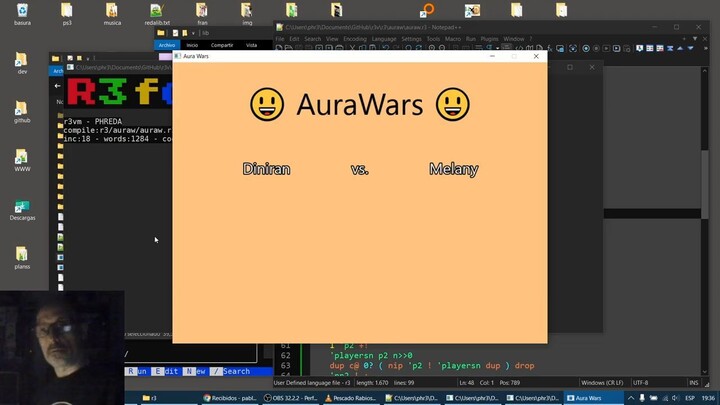The height and width of the screenshot is (405, 720).
Task: Open Notepad++ Language menu
Action: coord(384,39)
